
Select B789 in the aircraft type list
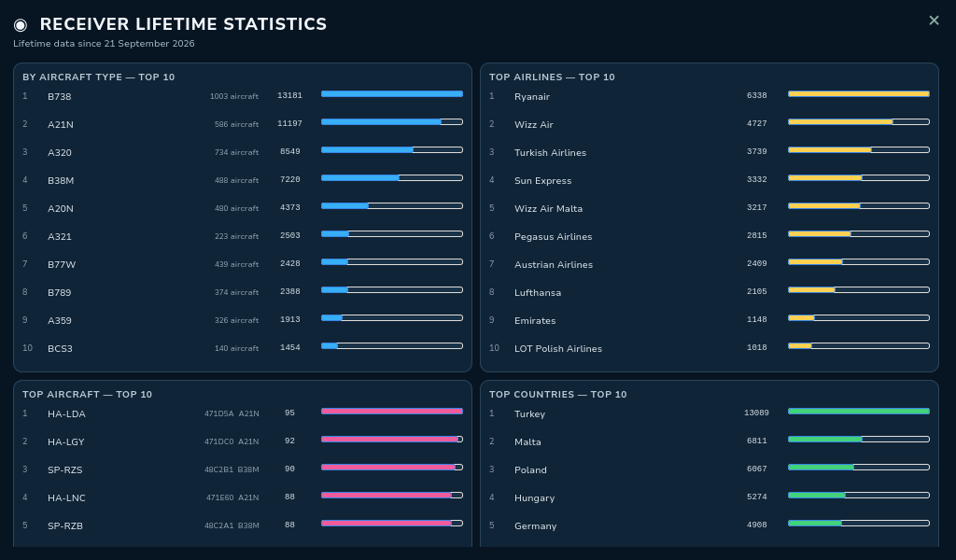(x=59, y=292)
